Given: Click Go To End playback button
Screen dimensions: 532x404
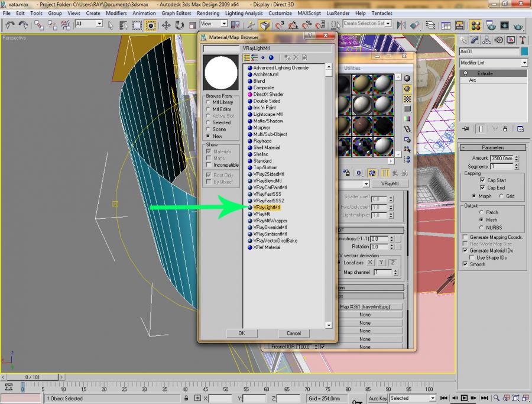Looking at the screenshot, I should point(485,398).
